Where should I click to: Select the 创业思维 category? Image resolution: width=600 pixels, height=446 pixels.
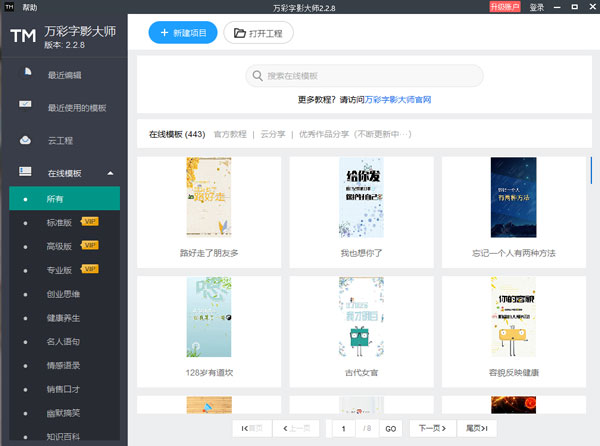tap(64, 294)
